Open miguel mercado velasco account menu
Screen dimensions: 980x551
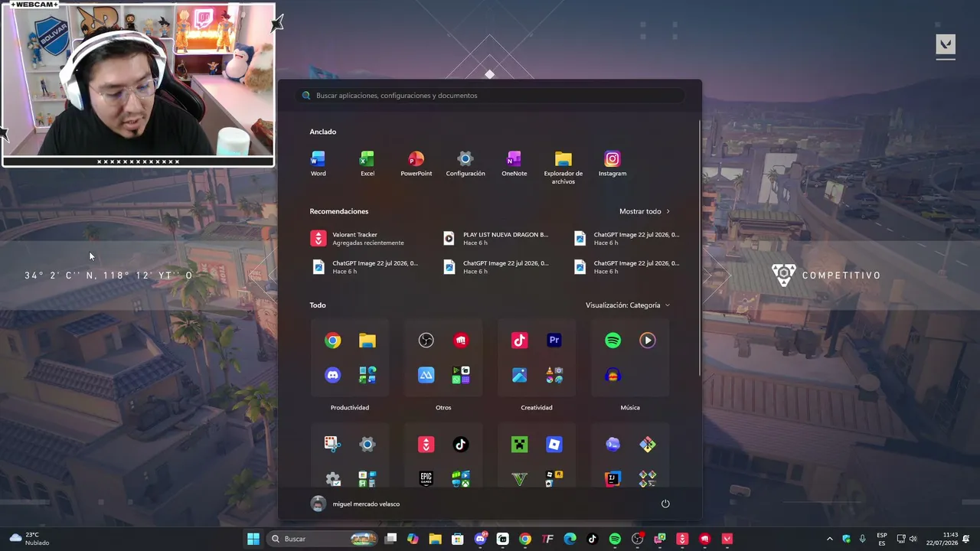(355, 504)
